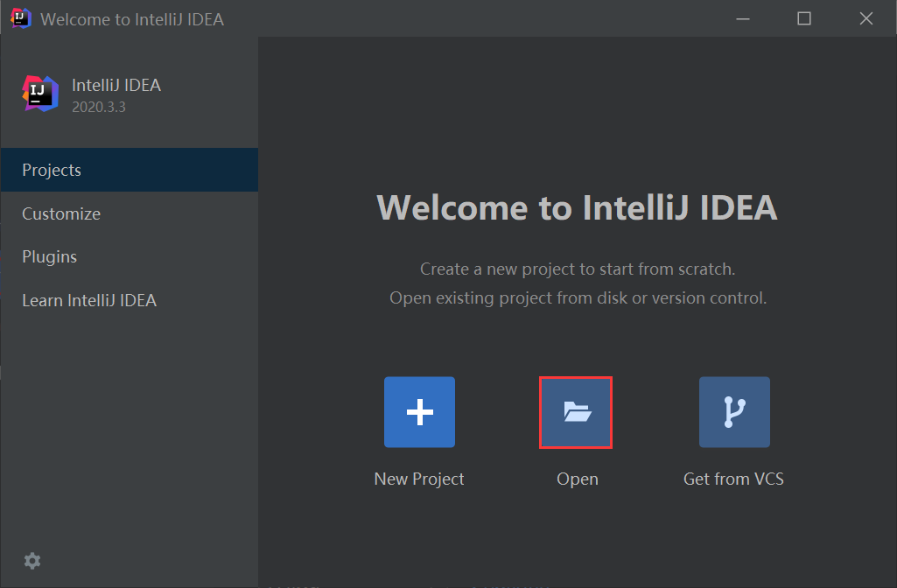Go to Learn IntelliJ IDEA
897x588 pixels.
click(89, 300)
